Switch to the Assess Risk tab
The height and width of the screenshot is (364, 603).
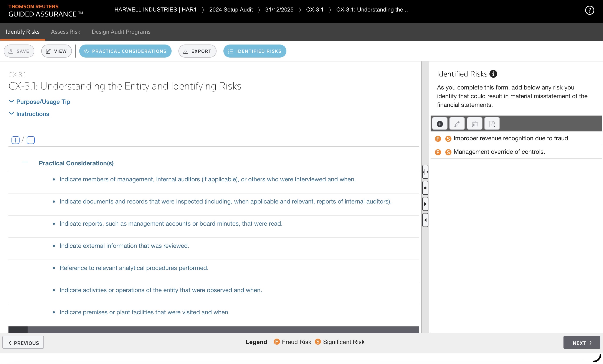65,32
